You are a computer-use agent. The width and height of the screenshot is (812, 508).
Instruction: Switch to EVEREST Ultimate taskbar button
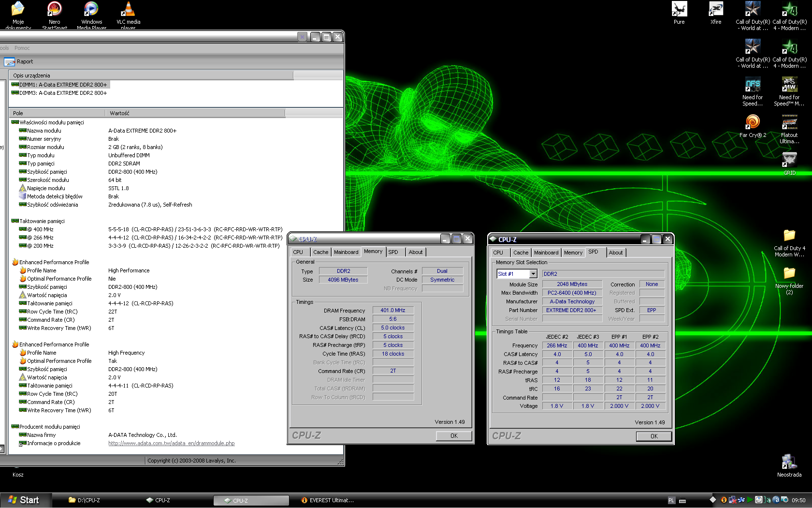click(332, 500)
